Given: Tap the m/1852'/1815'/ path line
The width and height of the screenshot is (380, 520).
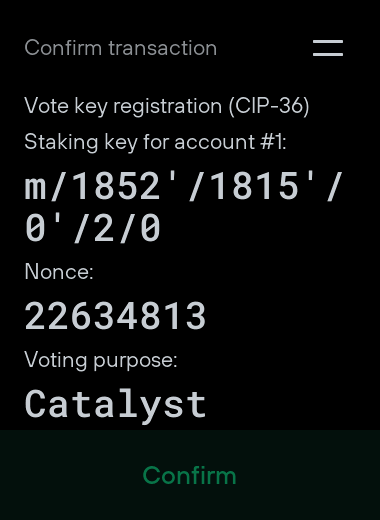Looking at the screenshot, I should (x=183, y=186).
